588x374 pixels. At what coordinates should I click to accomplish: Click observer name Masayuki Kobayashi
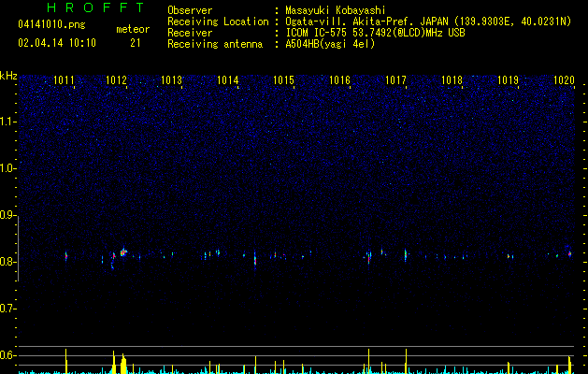(336, 10)
